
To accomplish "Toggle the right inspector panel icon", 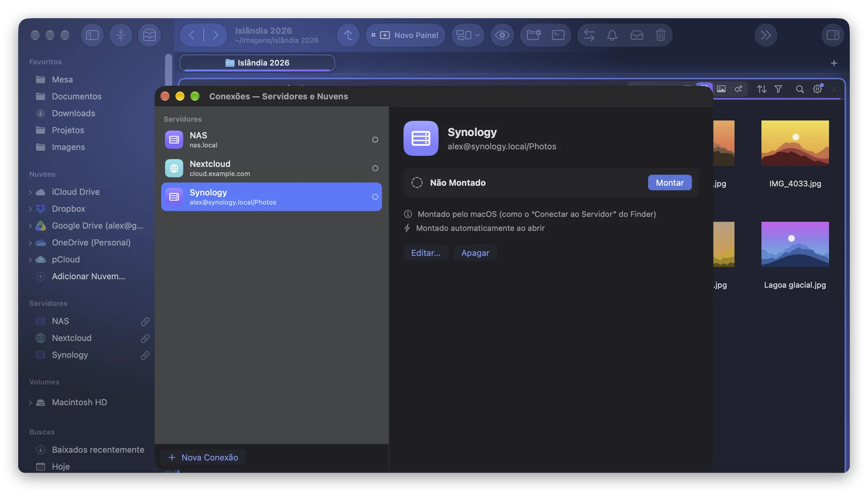I will click(833, 35).
